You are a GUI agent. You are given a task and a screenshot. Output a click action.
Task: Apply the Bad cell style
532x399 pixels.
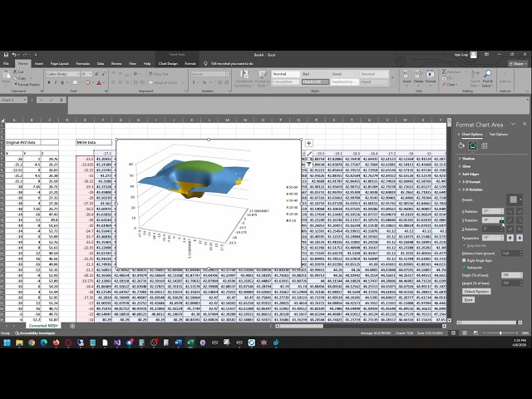[x=315, y=74]
